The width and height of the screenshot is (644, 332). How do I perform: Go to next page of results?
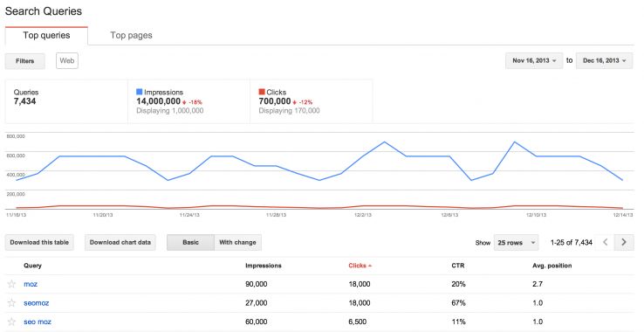pos(624,242)
